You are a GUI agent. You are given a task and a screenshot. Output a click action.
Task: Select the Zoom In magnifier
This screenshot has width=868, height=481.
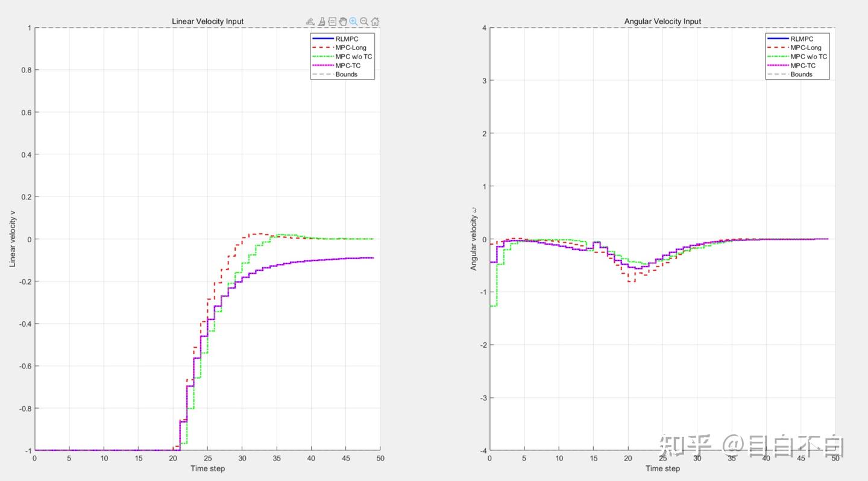[x=353, y=22]
